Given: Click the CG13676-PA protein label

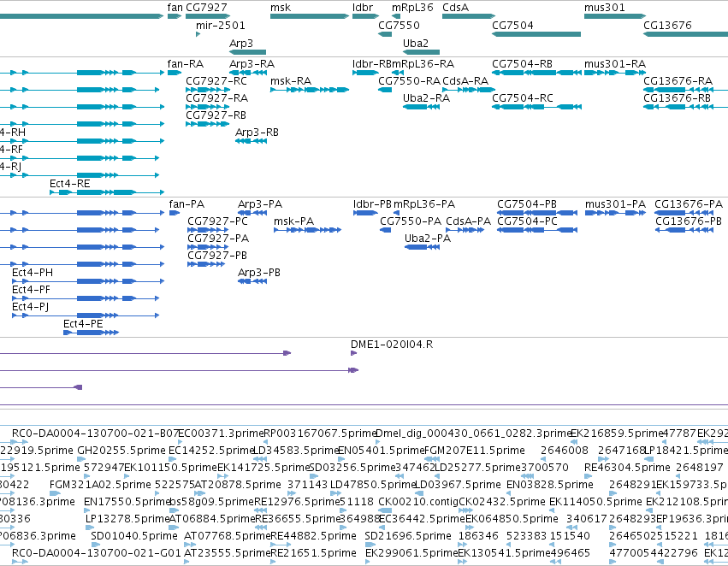Looking at the screenshot, I should 689,204.
